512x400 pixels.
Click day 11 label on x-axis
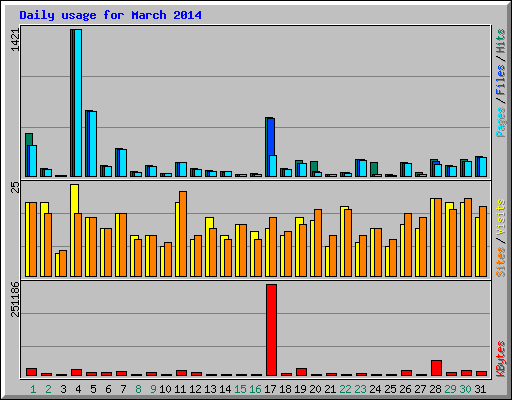click(180, 389)
